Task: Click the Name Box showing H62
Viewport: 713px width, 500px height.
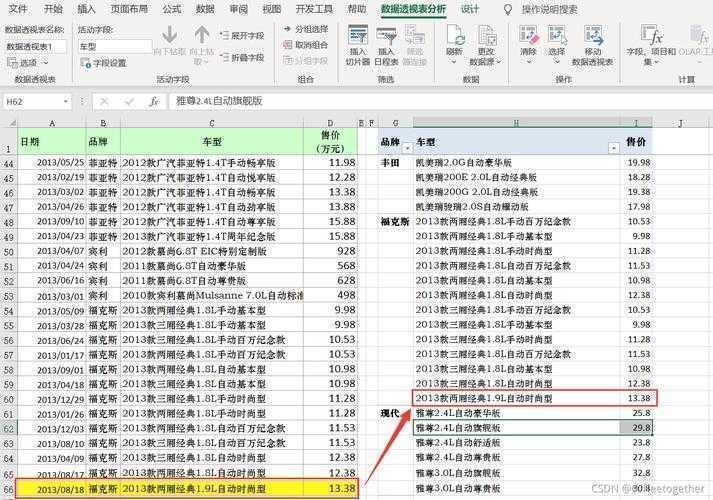Action: 33,101
